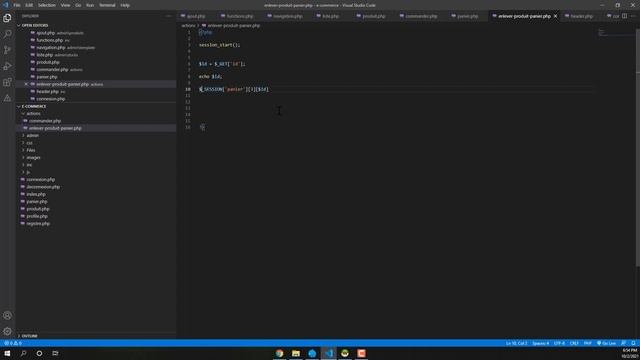
Task: Open Chrome from taskbar
Action: click(x=280, y=353)
